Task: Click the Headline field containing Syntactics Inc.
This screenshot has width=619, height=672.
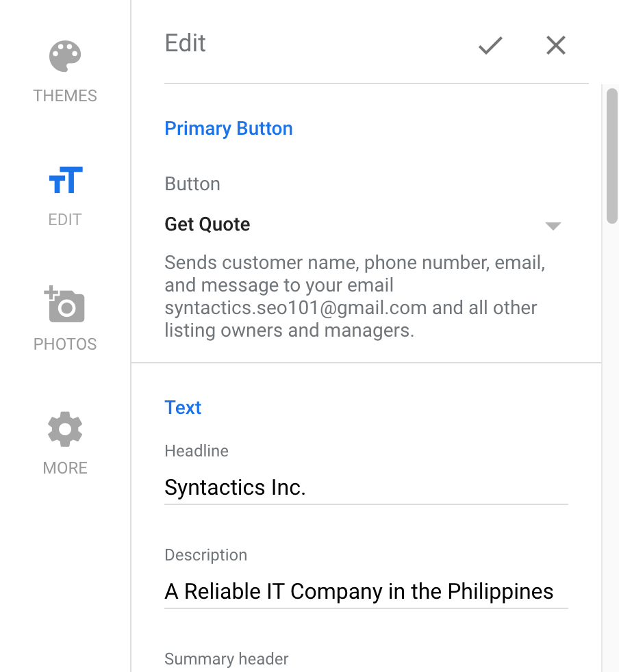Action: click(x=366, y=488)
